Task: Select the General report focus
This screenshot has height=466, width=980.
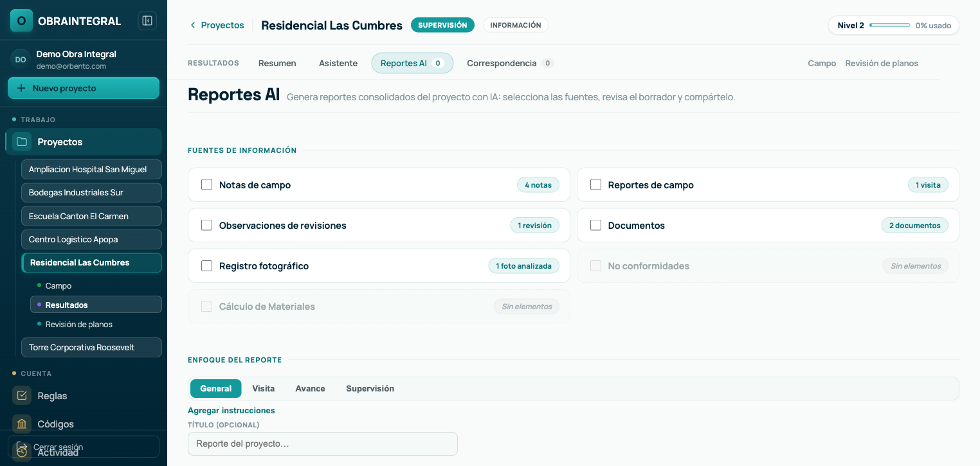Action: point(216,388)
